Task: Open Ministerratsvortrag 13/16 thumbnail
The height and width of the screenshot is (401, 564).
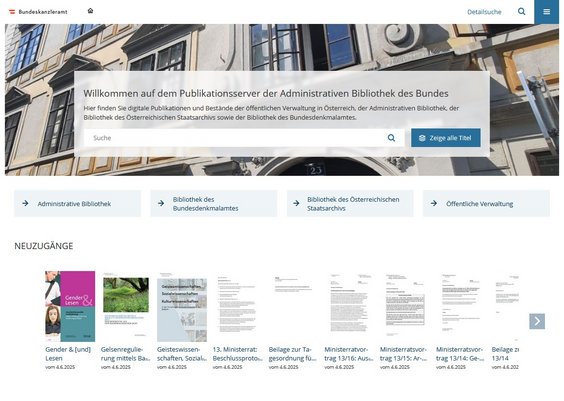Action: coord(349,306)
